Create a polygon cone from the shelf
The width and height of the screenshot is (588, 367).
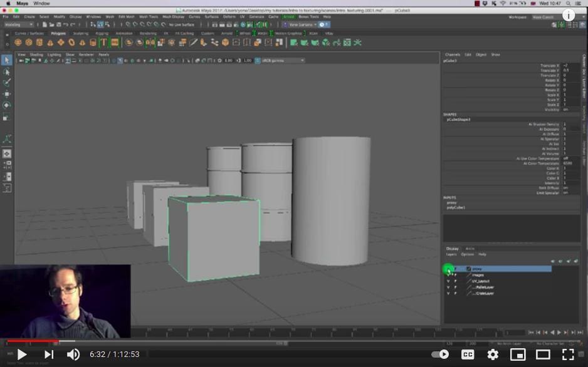coord(50,43)
